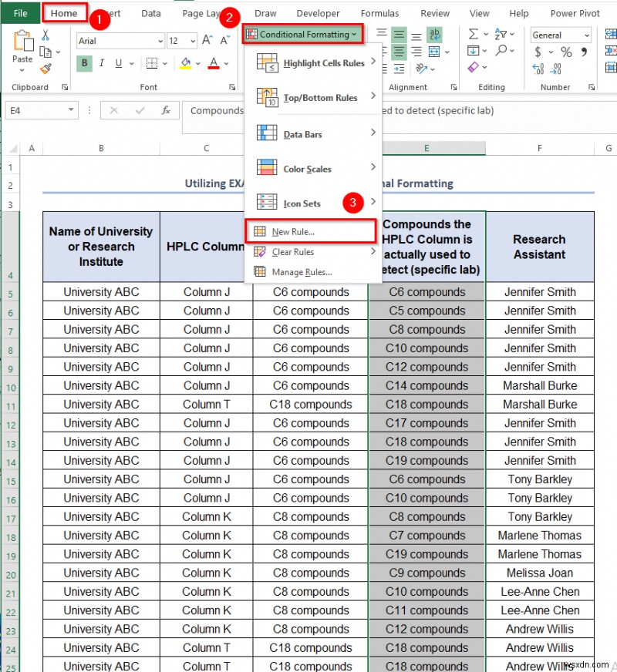Select the Format Painter tool

[x=45, y=68]
